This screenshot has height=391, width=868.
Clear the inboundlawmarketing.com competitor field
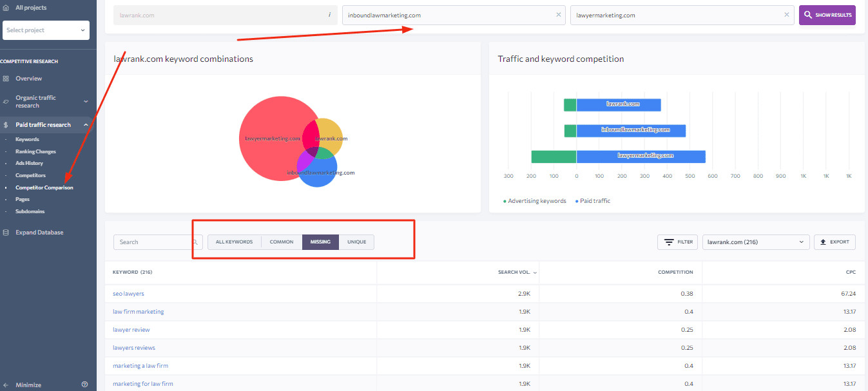click(558, 15)
